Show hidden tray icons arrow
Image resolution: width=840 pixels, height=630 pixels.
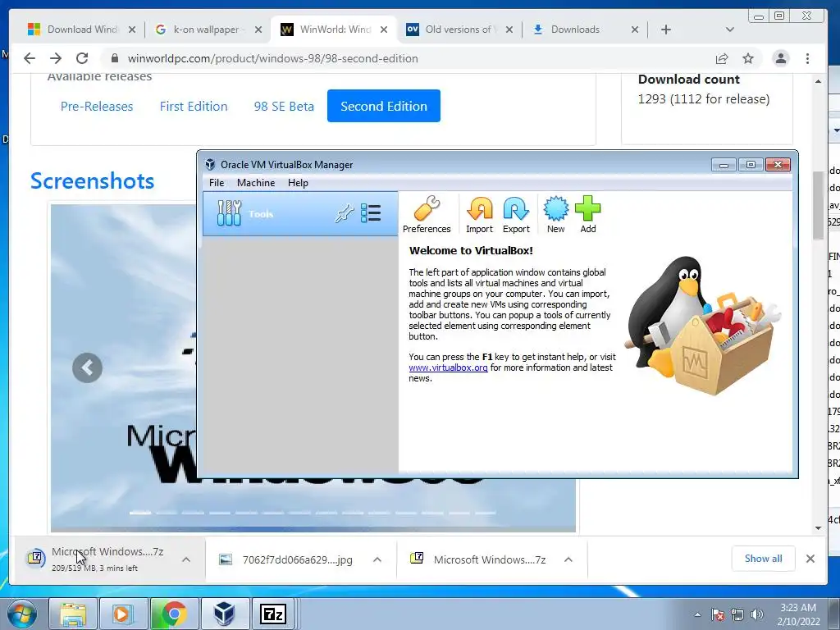697,614
